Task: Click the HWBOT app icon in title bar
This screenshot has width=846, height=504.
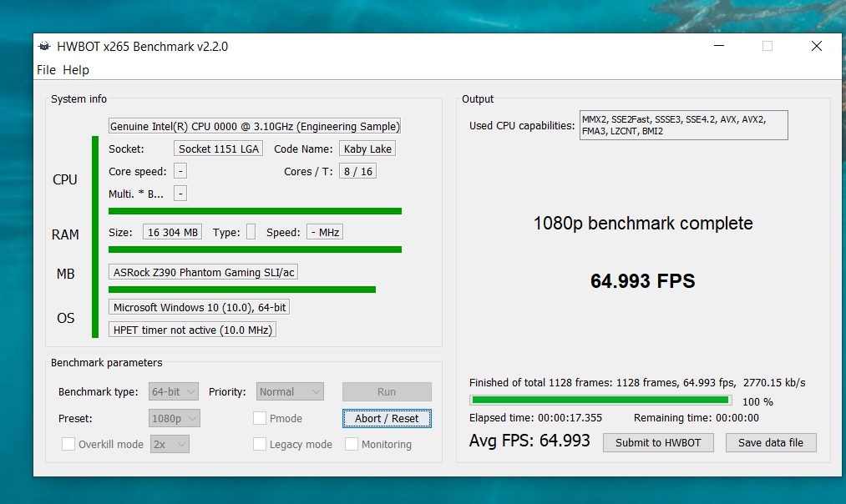Action: [43, 47]
